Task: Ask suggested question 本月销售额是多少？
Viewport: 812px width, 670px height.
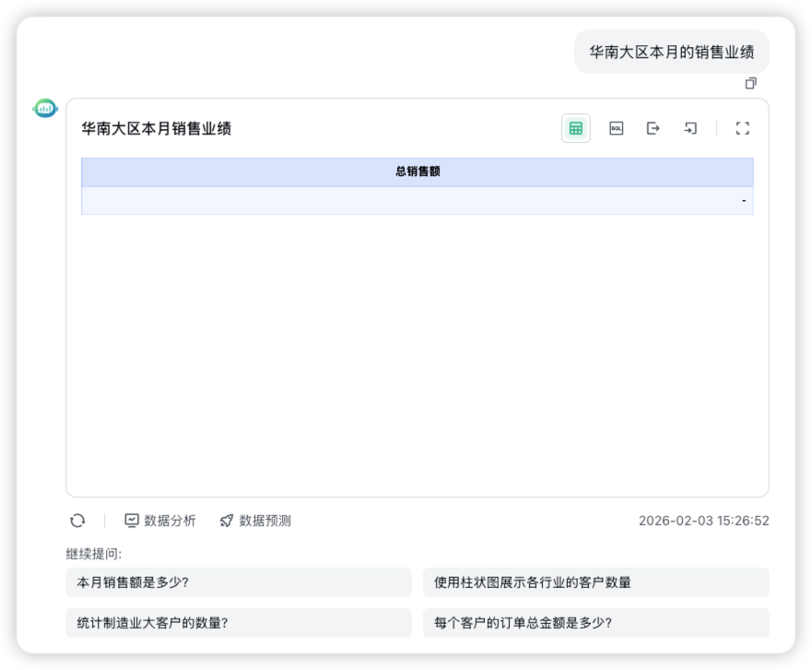Action: coord(239,582)
